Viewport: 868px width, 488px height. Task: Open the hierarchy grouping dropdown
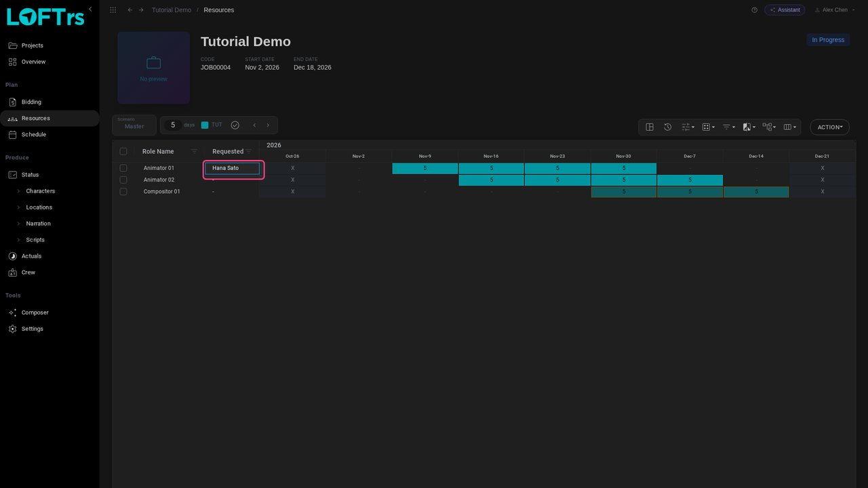point(769,127)
